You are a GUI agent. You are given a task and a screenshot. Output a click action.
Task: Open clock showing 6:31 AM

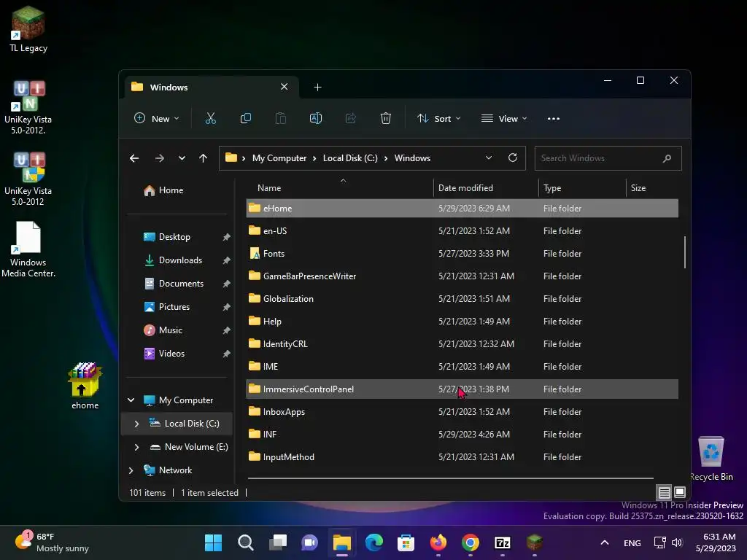716,542
